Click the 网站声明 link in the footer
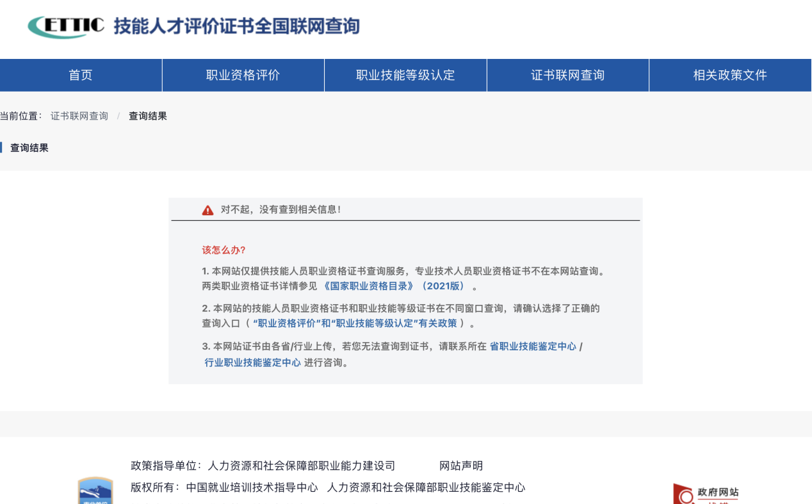This screenshot has height=504, width=812. tap(461, 466)
